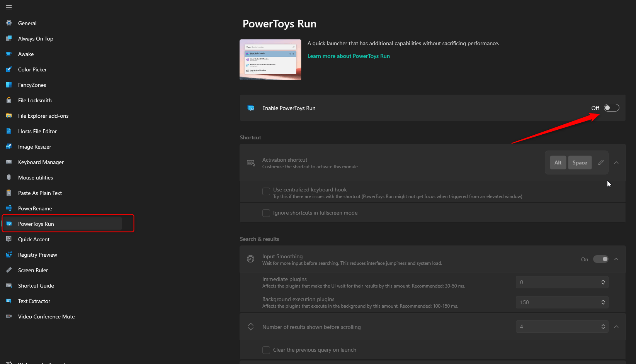Adjust Background execution plugins stepper arrows
This screenshot has width=636, height=364.
[x=603, y=302]
